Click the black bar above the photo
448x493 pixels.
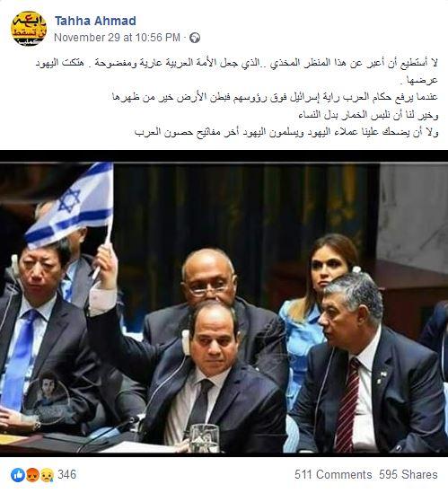(224, 156)
